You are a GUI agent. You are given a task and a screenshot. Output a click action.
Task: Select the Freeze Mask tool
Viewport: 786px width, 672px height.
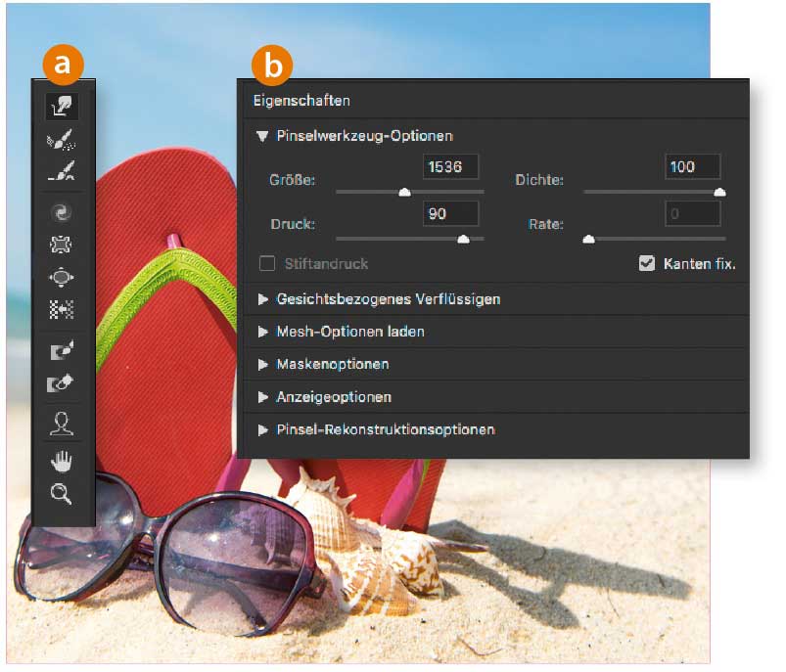[62, 351]
